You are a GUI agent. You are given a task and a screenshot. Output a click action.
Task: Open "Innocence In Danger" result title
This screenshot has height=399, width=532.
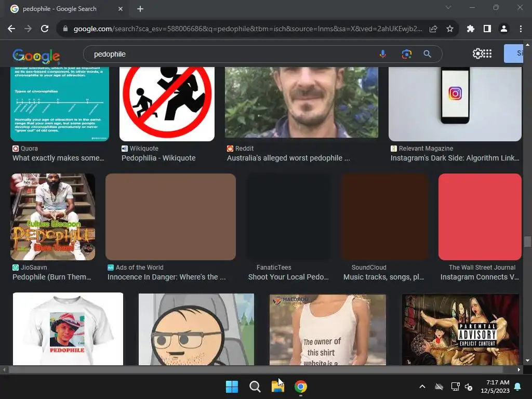(x=167, y=277)
